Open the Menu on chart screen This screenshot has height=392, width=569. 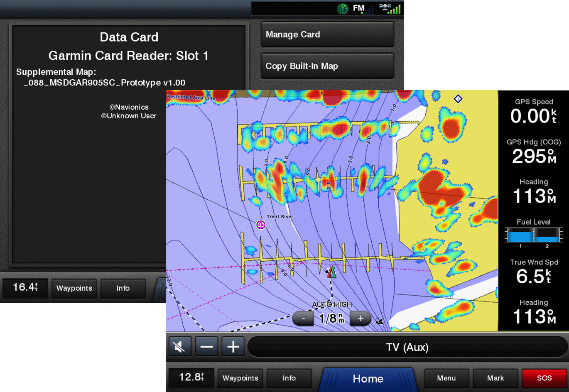[x=446, y=378]
